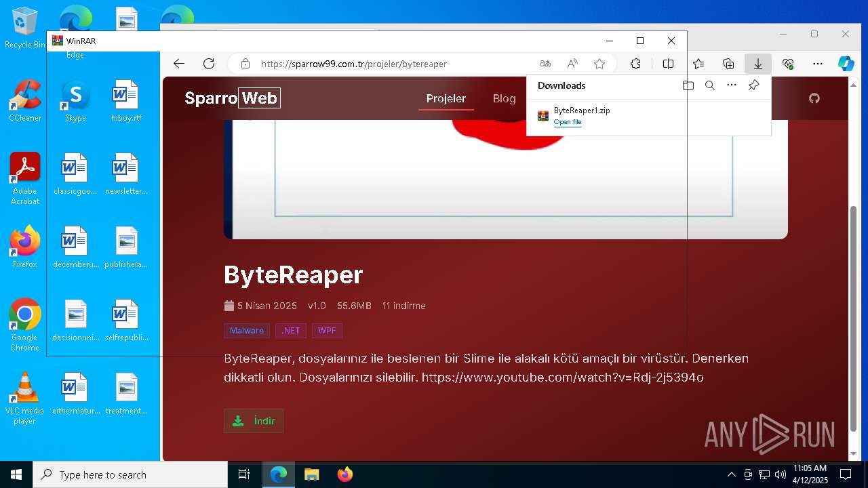Open the translate icon in address bar
The width and height of the screenshot is (868, 488).
coord(545,64)
